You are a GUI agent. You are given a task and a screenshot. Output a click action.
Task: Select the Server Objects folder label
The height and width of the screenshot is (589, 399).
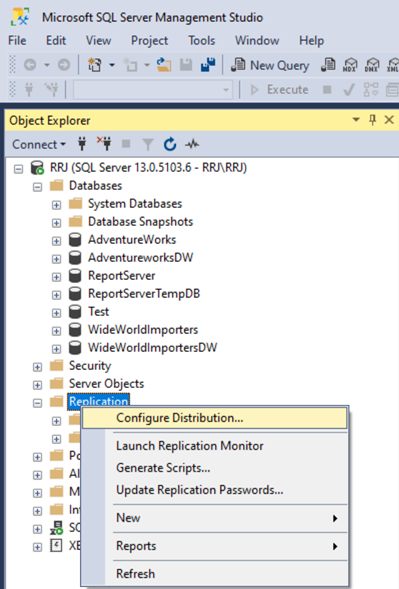pyautogui.click(x=106, y=384)
